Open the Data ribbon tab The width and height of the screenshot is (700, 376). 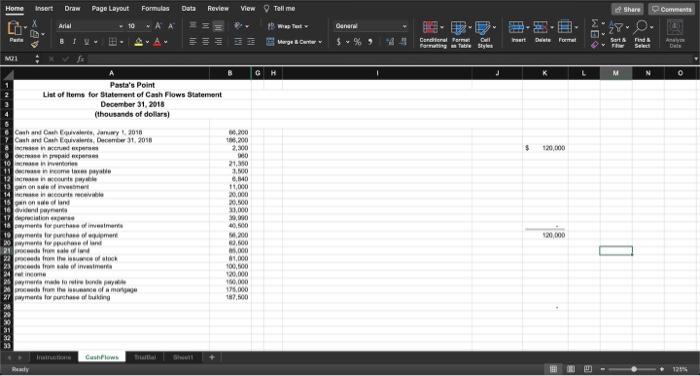[188, 8]
